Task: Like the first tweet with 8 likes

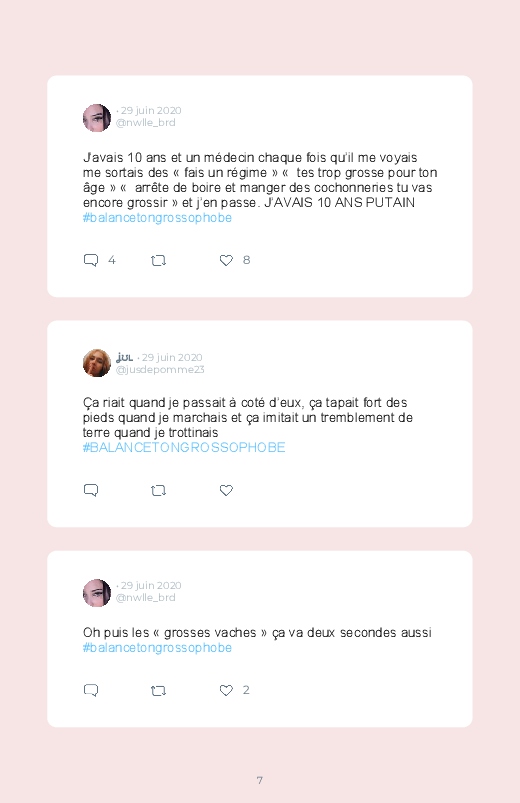Action: 226,260
